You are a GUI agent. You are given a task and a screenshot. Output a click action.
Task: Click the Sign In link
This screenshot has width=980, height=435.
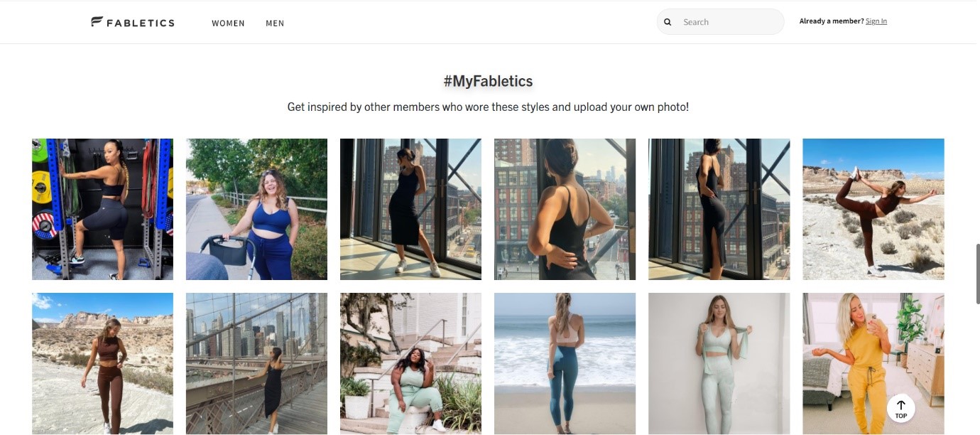(876, 21)
